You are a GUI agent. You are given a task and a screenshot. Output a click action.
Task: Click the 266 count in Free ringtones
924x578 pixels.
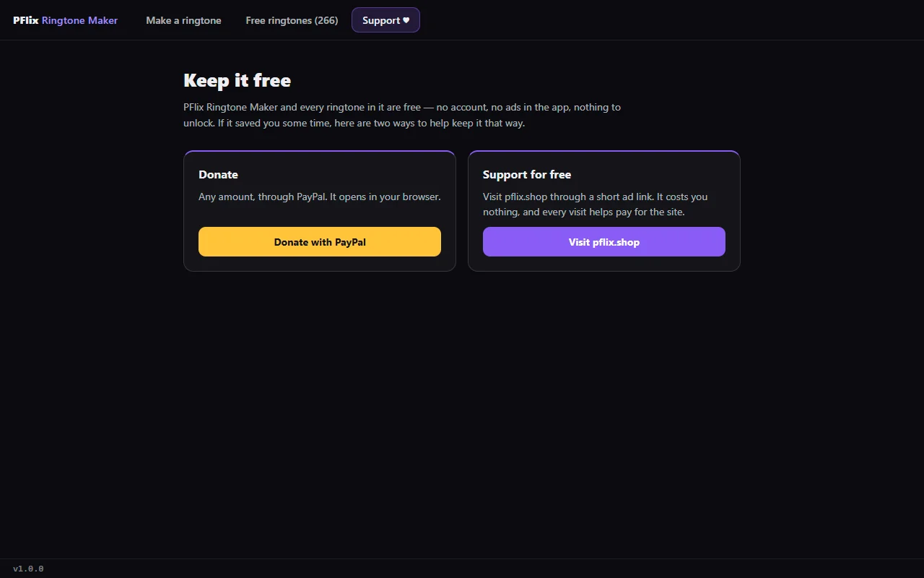click(x=326, y=20)
